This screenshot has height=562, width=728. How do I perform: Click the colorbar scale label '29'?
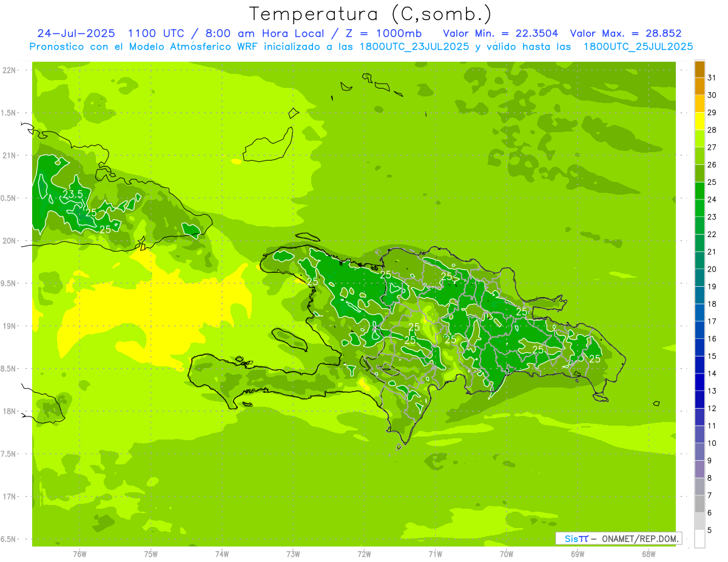pos(712,112)
